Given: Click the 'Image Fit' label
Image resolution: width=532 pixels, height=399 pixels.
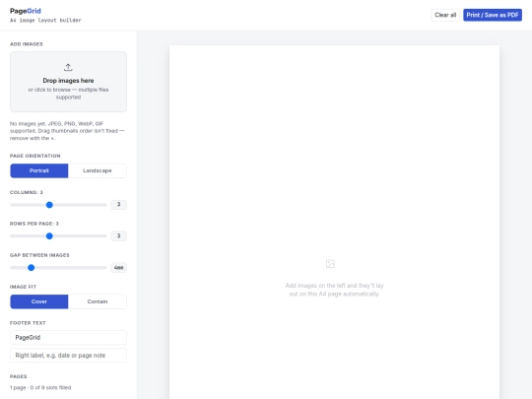Looking at the screenshot, I should pyautogui.click(x=23, y=287).
